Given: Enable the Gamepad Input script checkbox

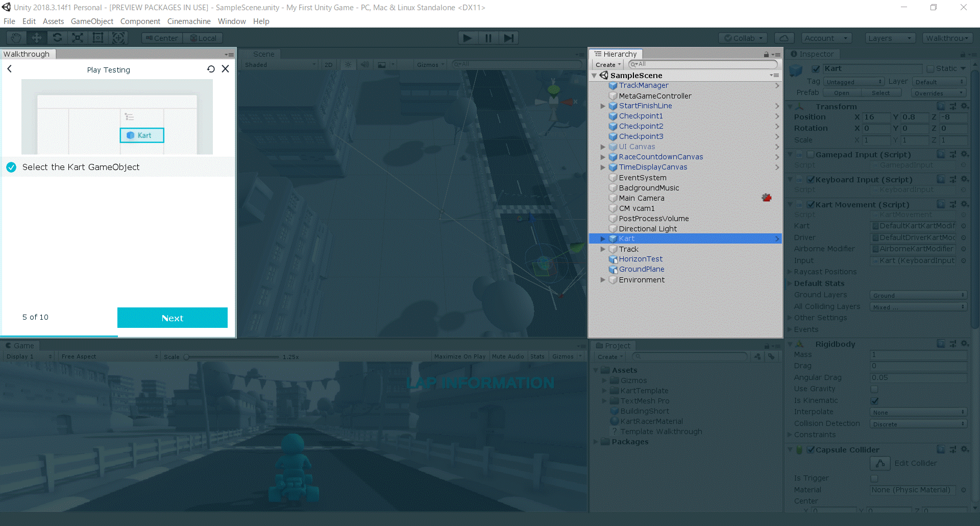Looking at the screenshot, I should 811,155.
